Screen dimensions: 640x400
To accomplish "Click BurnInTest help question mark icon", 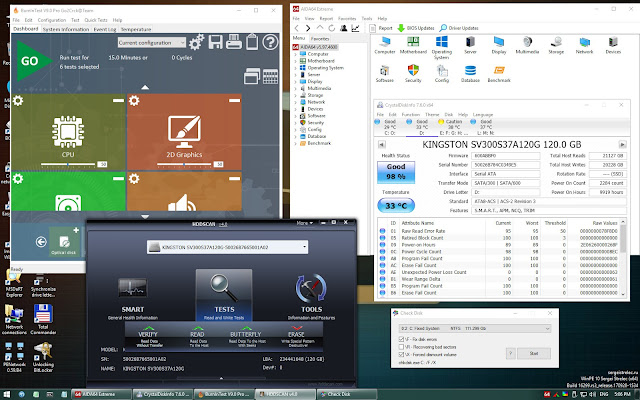I will coord(270,42).
